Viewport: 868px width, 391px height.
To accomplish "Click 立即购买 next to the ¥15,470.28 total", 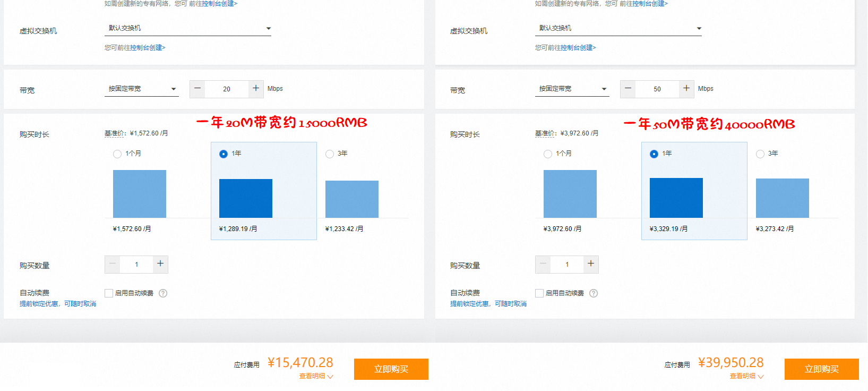I will click(x=391, y=369).
